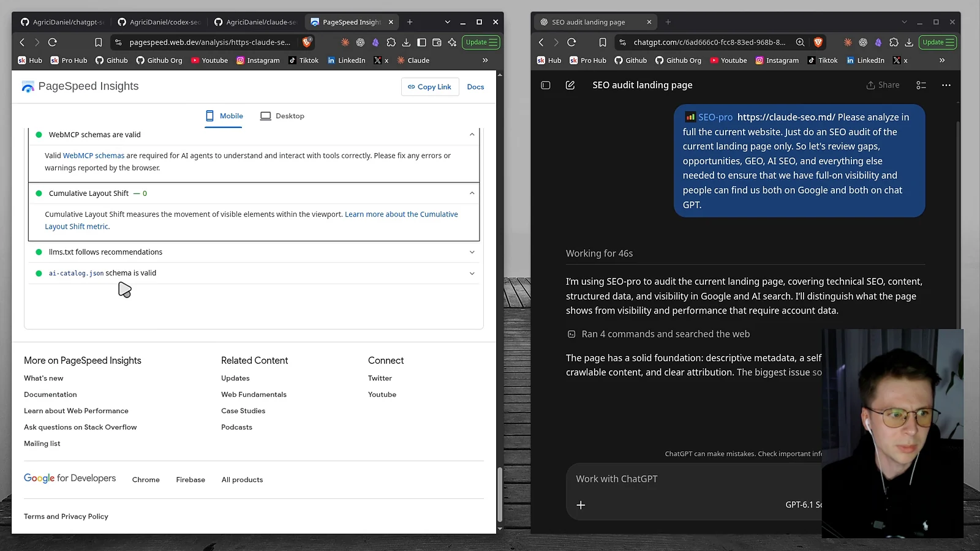Viewport: 980px width, 551px height.
Task: Open the Web Fundamentals footer link
Action: (x=254, y=395)
